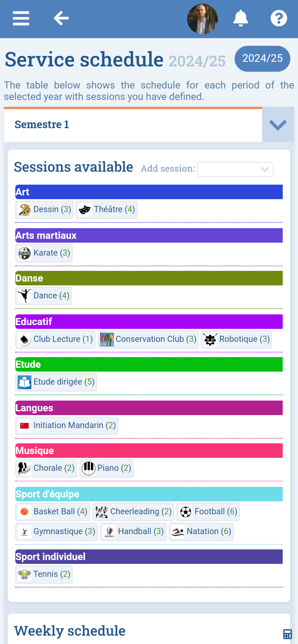Open the hamburger menu
The height and width of the screenshot is (644, 298).
[x=21, y=18]
